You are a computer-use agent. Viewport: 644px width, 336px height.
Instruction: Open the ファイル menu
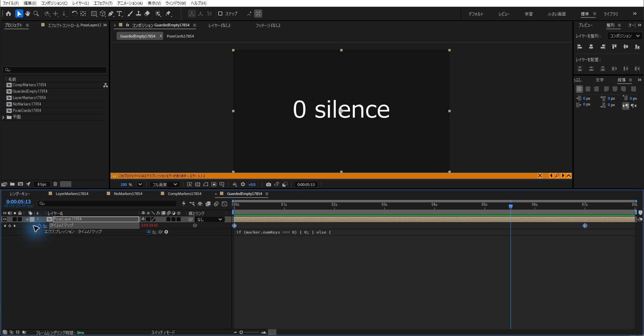pos(10,3)
